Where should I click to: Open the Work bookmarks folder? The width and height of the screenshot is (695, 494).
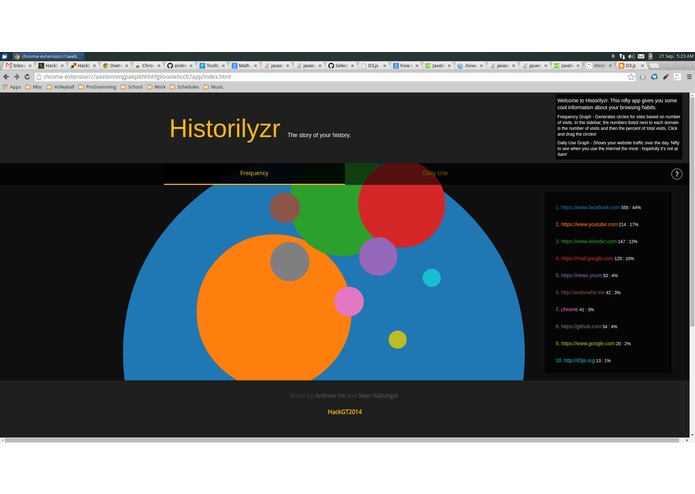click(156, 87)
